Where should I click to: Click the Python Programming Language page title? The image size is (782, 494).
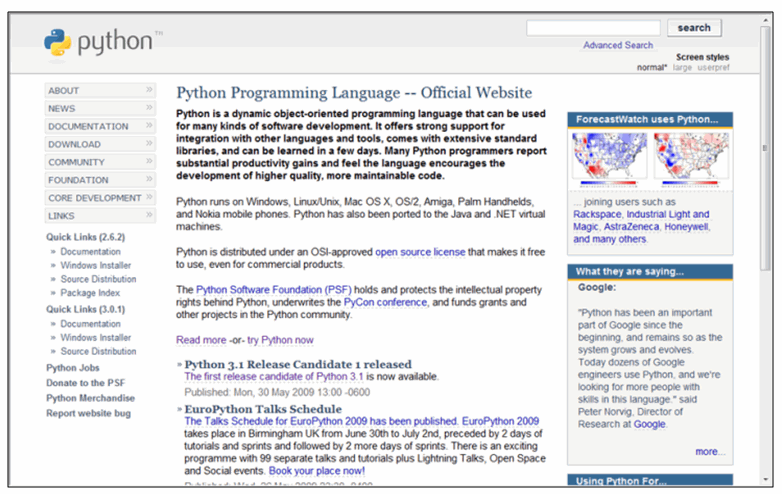click(354, 93)
